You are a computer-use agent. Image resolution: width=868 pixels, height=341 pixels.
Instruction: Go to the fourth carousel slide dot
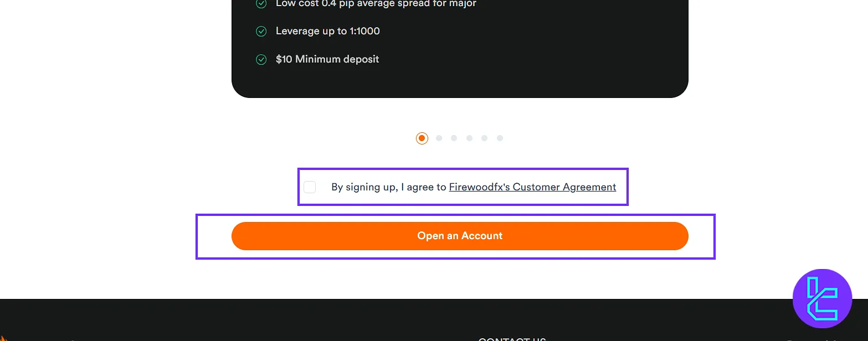tap(469, 138)
